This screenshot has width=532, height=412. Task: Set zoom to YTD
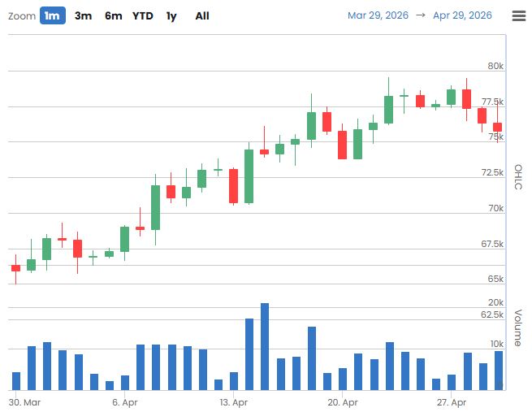143,15
